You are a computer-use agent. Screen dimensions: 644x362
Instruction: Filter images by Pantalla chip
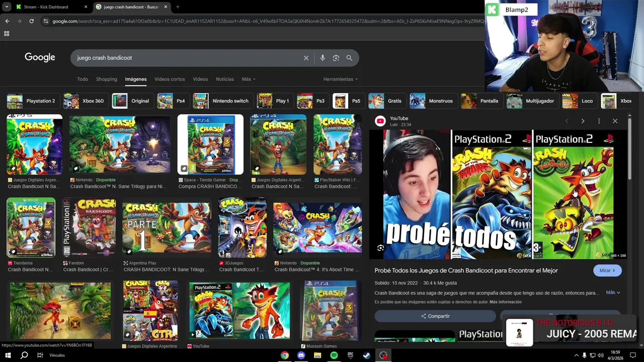coord(481,101)
